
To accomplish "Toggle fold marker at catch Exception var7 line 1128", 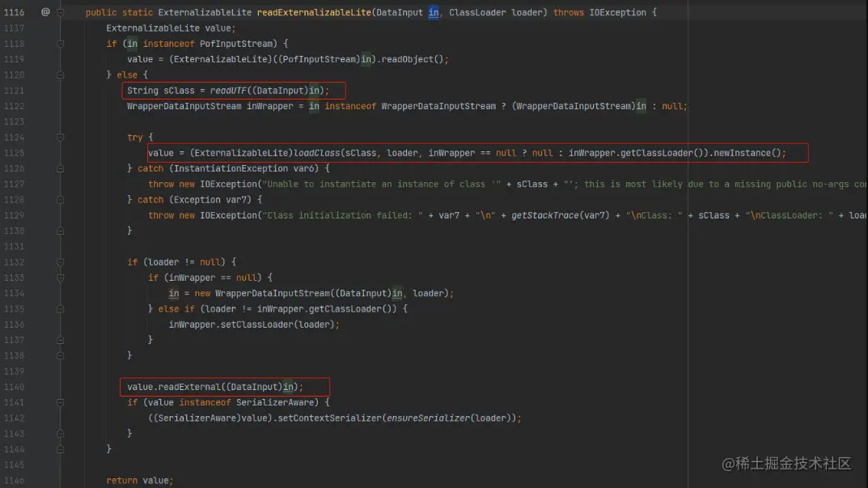I will tap(61, 199).
